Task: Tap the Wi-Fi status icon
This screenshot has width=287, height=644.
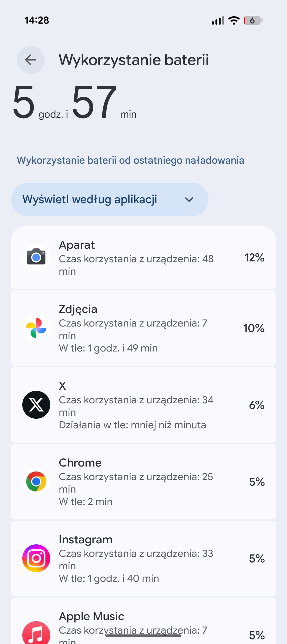Action: tap(234, 20)
